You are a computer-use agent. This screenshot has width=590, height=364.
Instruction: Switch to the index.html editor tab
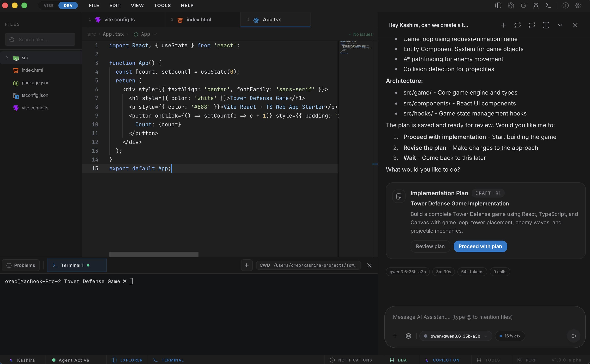point(202,20)
